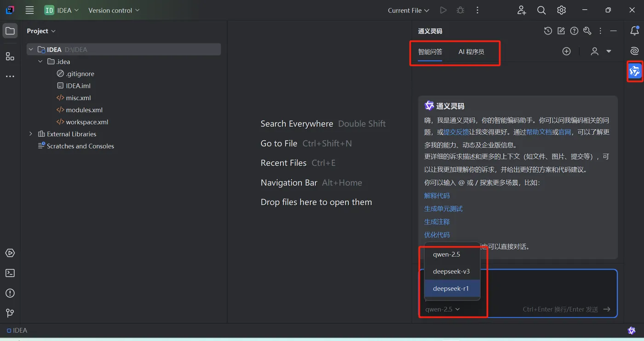Open the model selector below the input box
Image resolution: width=644 pixels, height=341 pixels.
click(443, 309)
